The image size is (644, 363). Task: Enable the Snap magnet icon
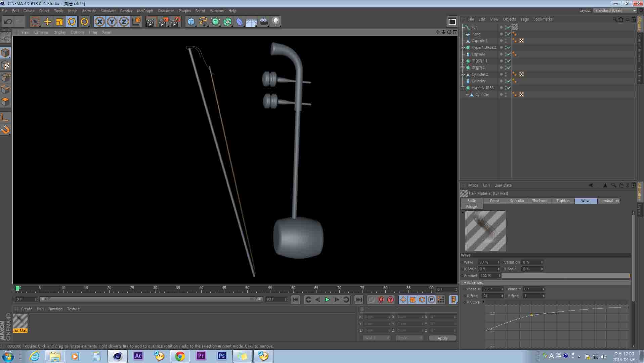[5, 129]
